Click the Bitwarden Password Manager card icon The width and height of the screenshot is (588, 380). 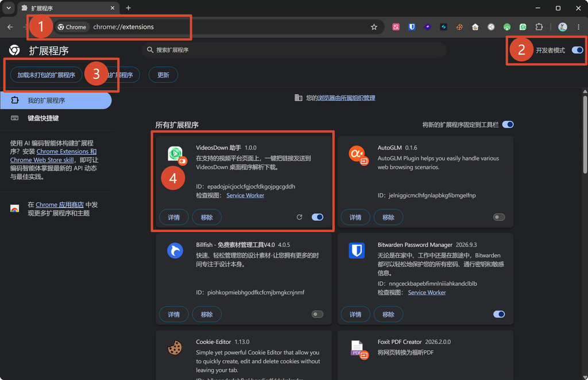tap(357, 251)
